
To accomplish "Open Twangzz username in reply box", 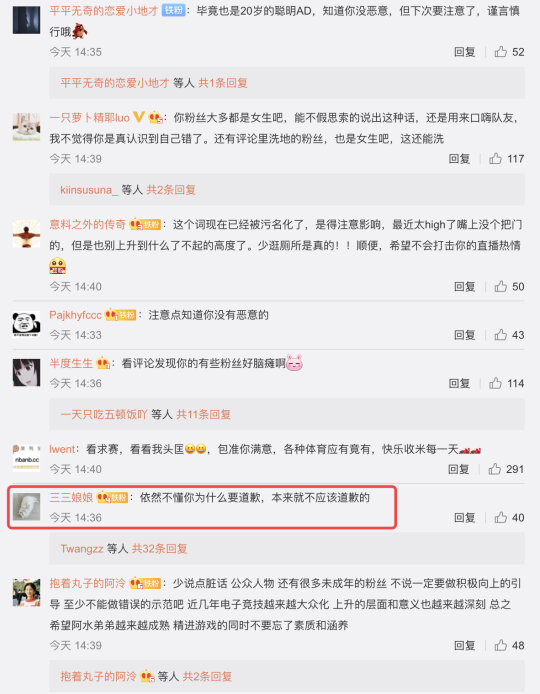I will point(82,549).
